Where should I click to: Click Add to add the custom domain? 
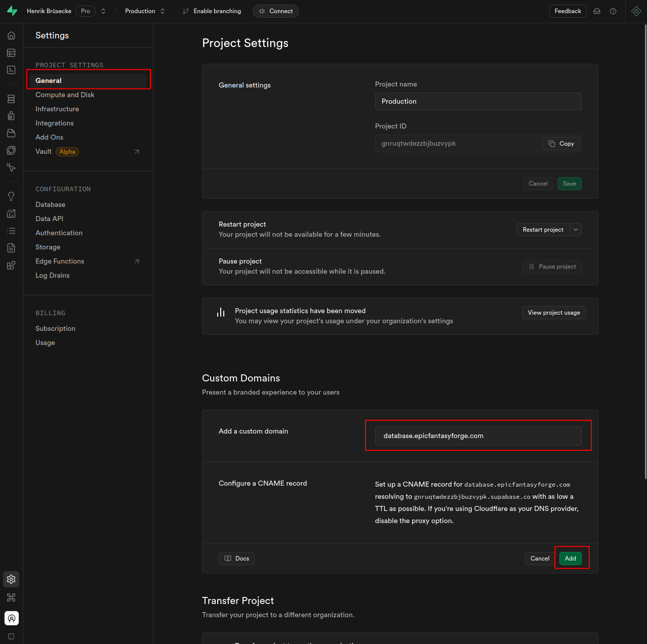click(x=571, y=559)
